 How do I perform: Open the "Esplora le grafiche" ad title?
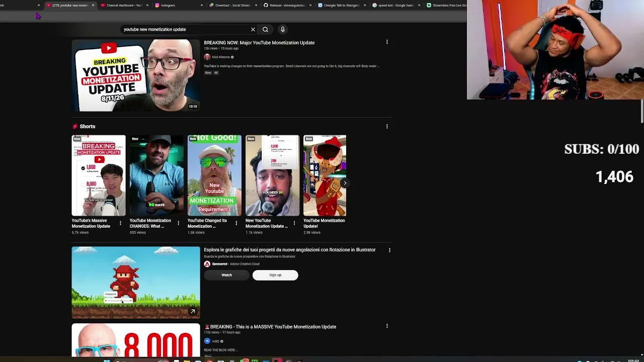click(x=290, y=250)
